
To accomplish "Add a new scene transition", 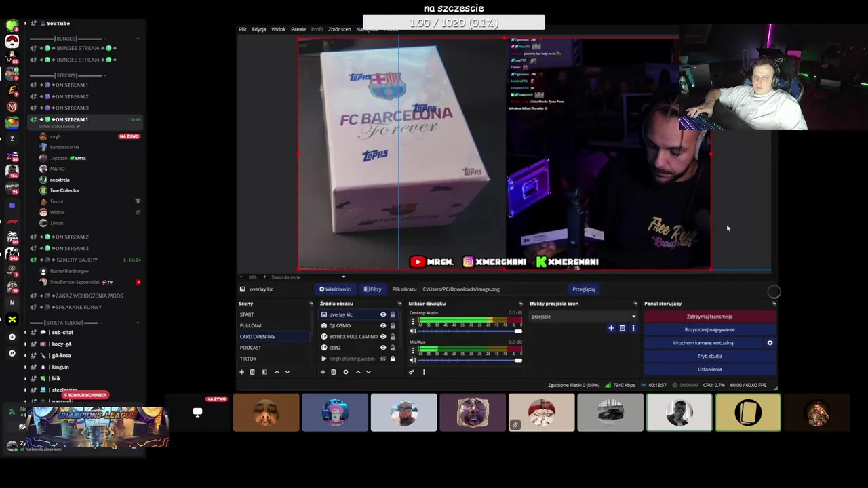I will tap(611, 328).
